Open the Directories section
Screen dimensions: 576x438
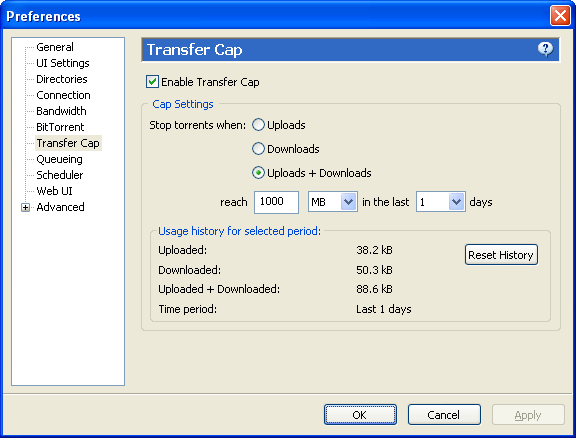pos(62,79)
